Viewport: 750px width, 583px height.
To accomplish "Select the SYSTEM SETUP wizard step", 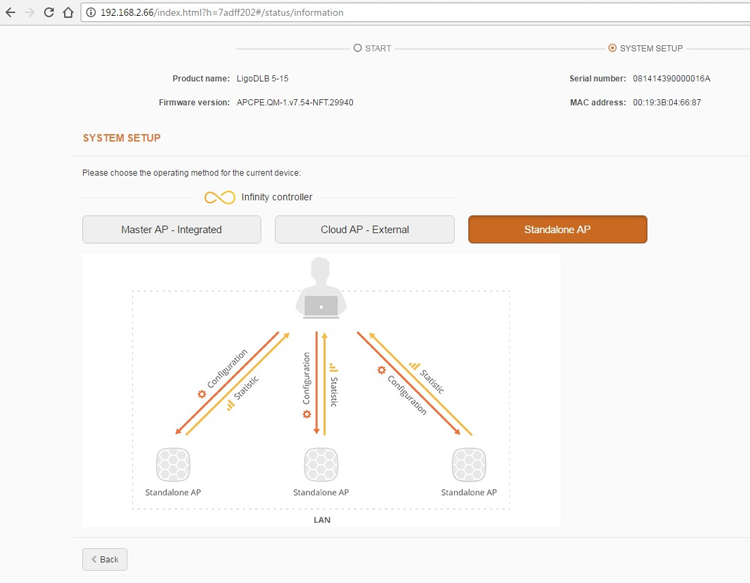I will click(645, 48).
